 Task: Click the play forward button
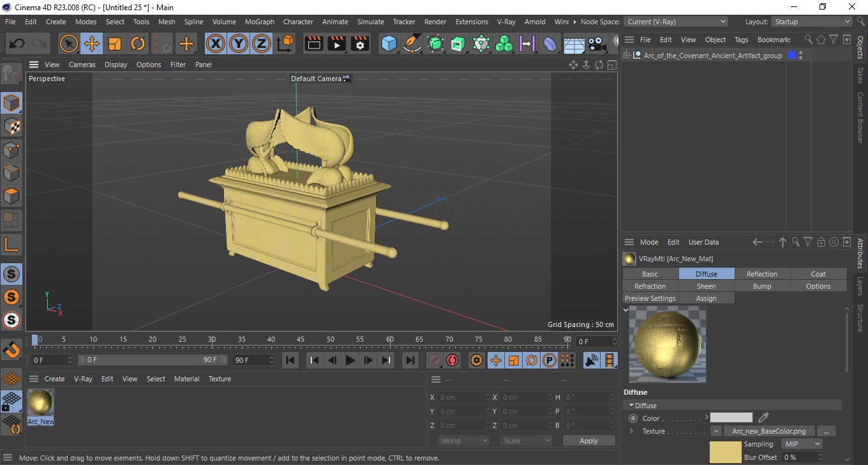tap(350, 360)
